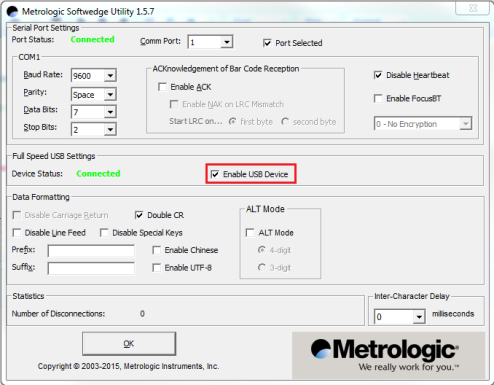Uncheck Disable Heartbeat
Viewport: 494px width, 385px height.
[378, 75]
